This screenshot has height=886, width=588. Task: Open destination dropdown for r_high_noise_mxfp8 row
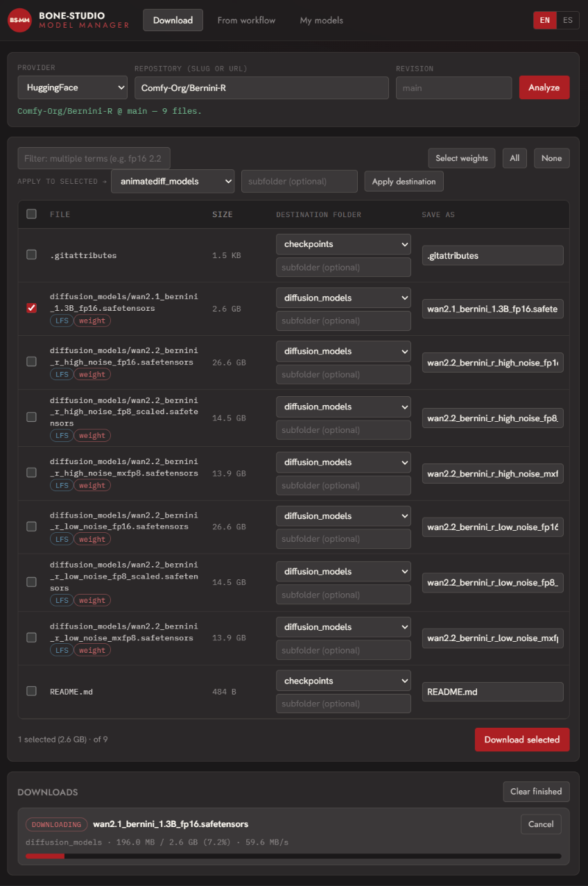[343, 462]
